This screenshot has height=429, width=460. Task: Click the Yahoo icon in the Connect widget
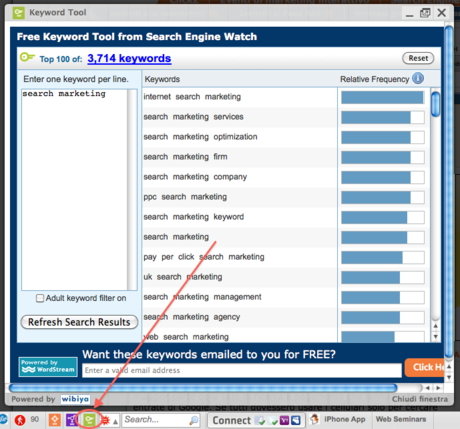pyautogui.click(x=284, y=420)
